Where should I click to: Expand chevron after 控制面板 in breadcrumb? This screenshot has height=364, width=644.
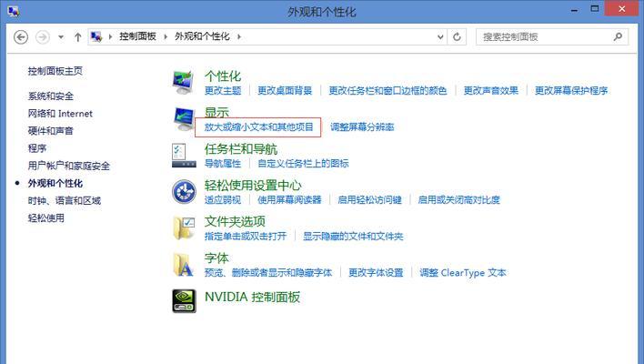tap(166, 37)
